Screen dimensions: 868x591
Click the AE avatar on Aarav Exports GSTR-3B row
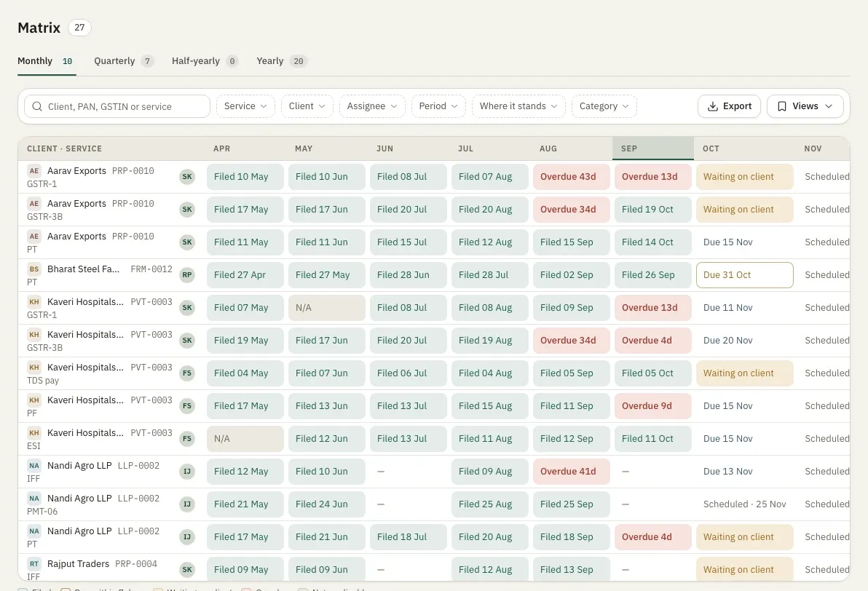coord(34,204)
